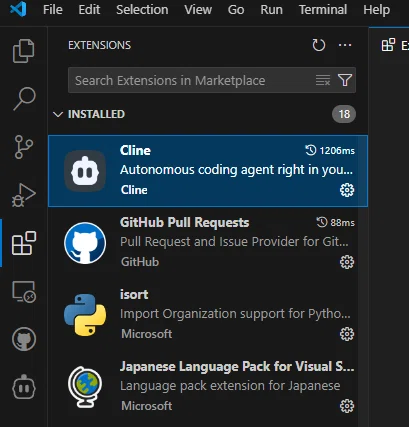The height and width of the screenshot is (427, 409).
Task: Open the Cline robot icon in activity bar
Action: tap(24, 387)
